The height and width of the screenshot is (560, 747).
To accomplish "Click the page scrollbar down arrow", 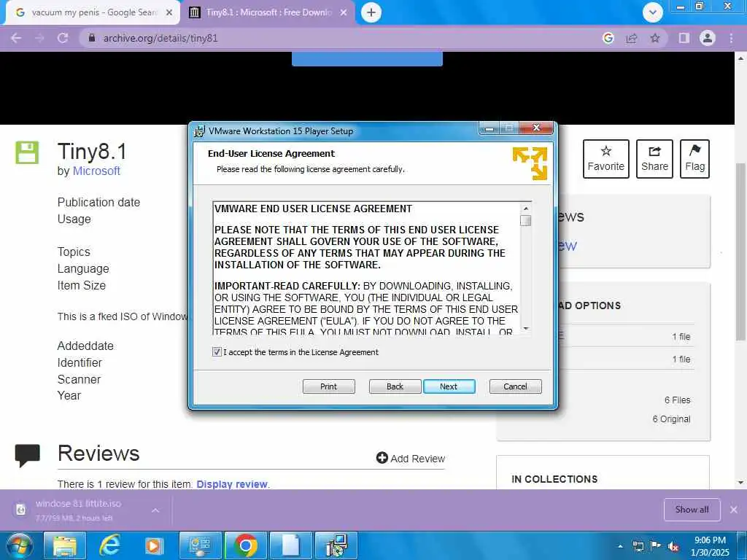I will tap(741, 483).
